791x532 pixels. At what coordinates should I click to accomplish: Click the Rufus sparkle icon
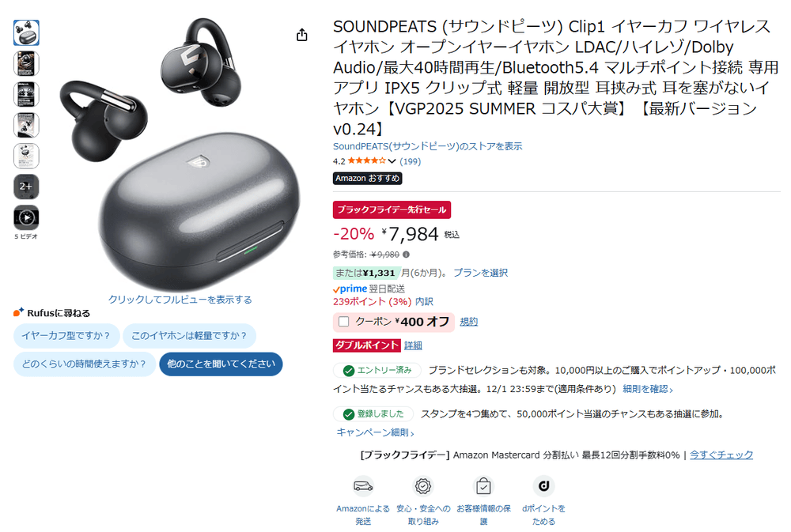click(x=19, y=312)
